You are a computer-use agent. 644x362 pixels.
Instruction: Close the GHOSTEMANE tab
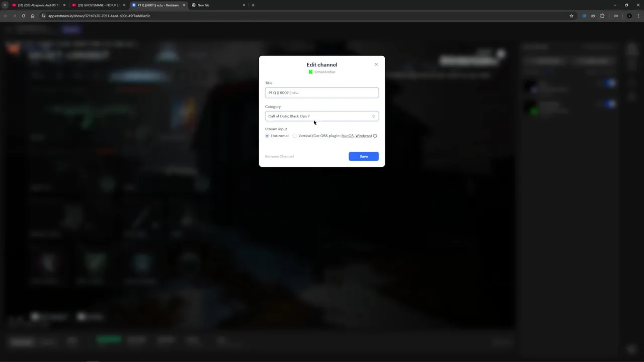click(x=124, y=5)
